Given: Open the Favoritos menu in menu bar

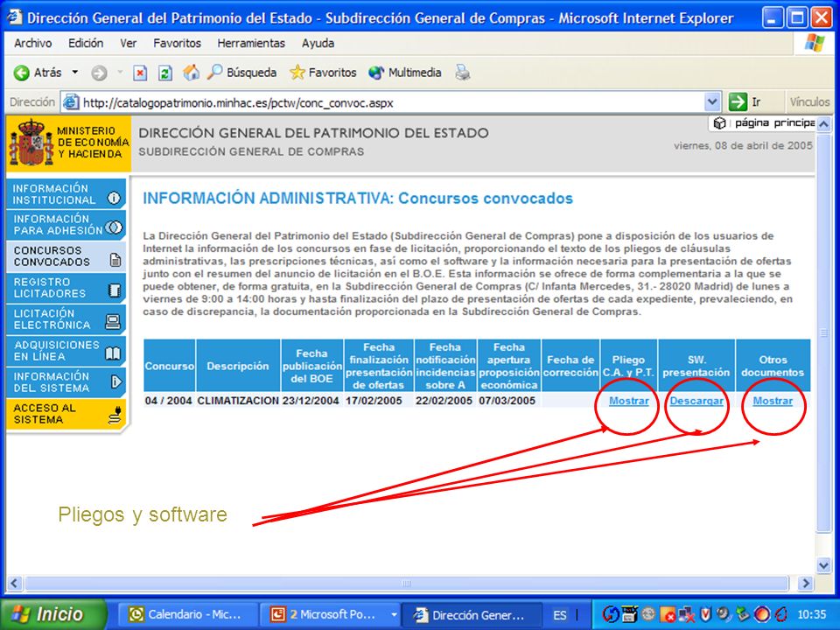Looking at the screenshot, I should (177, 44).
